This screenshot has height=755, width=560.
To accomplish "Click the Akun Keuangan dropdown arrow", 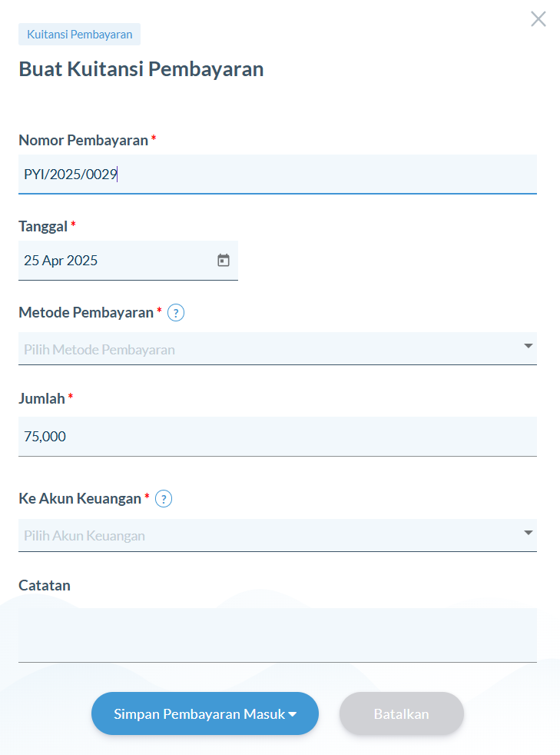I will (529, 533).
